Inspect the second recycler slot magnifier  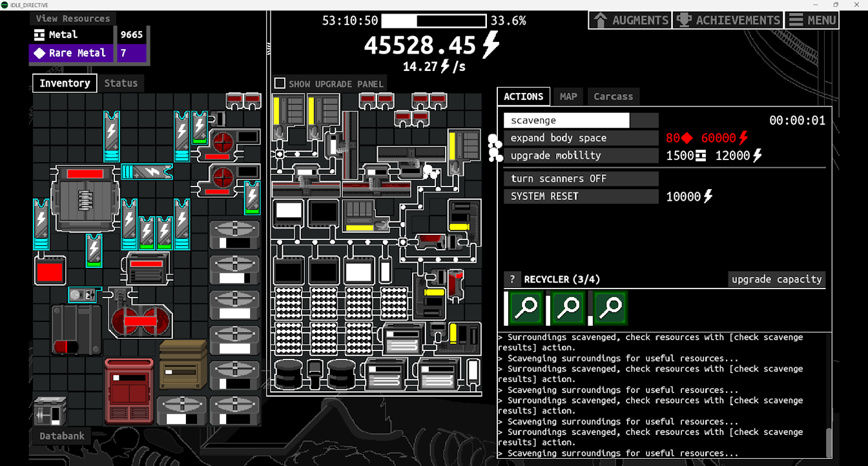[x=568, y=308]
